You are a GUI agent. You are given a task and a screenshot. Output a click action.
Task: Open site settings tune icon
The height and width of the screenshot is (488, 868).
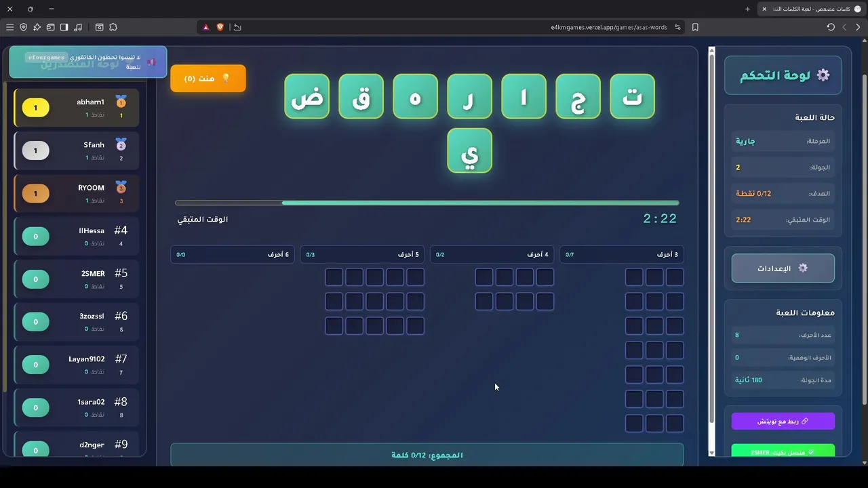[x=677, y=27]
